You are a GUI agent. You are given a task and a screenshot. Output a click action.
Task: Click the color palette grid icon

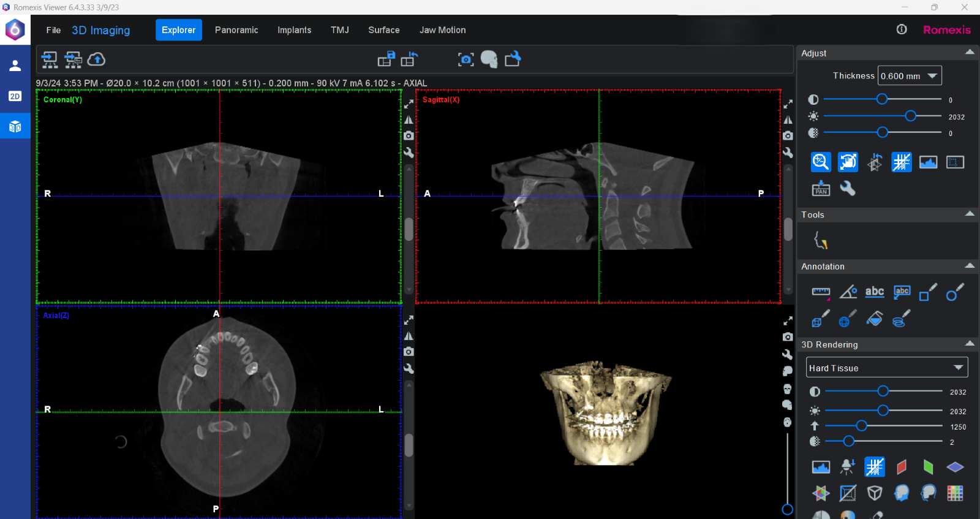pyautogui.click(x=955, y=493)
